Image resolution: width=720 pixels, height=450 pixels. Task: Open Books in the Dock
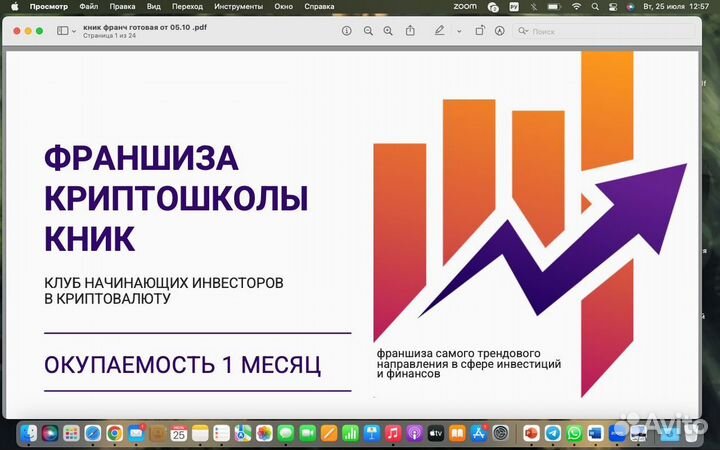457,433
